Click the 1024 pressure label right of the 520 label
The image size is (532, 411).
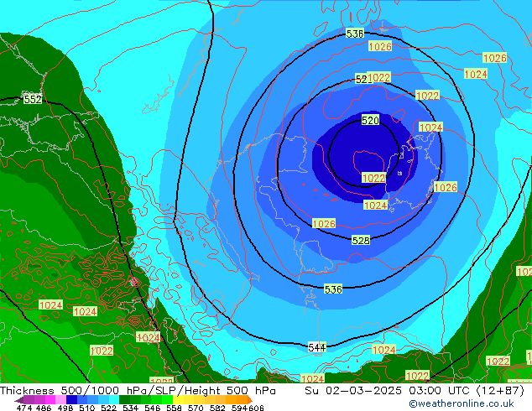[430, 127]
